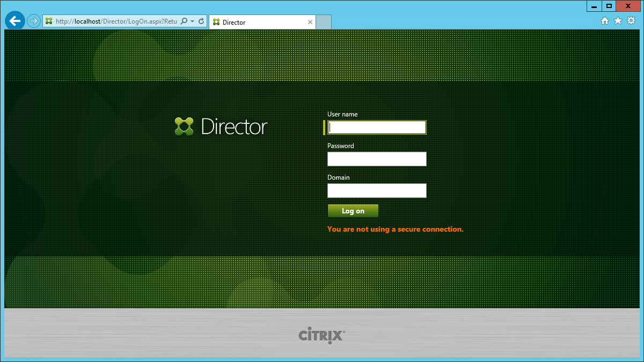This screenshot has width=644, height=362.
Task: Maximize the browser window
Action: pos(609,6)
